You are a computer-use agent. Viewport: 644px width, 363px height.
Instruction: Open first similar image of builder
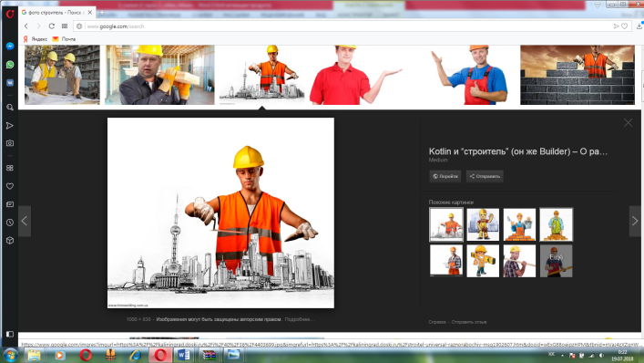pos(446,224)
